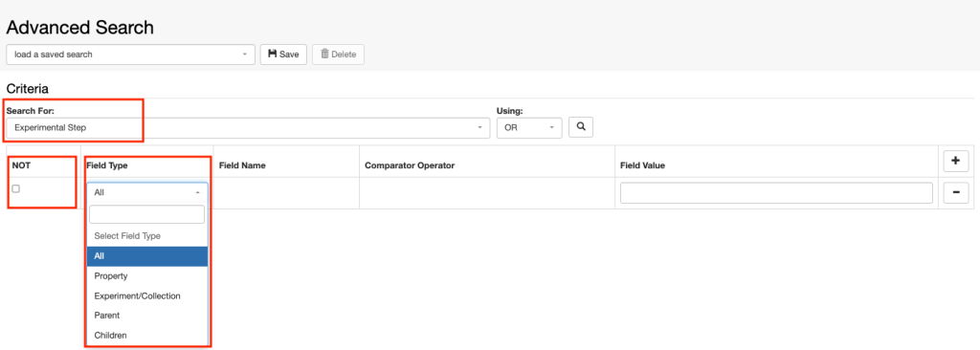The height and width of the screenshot is (350, 980).
Task: Click the Delete button
Action: pyautogui.click(x=338, y=55)
